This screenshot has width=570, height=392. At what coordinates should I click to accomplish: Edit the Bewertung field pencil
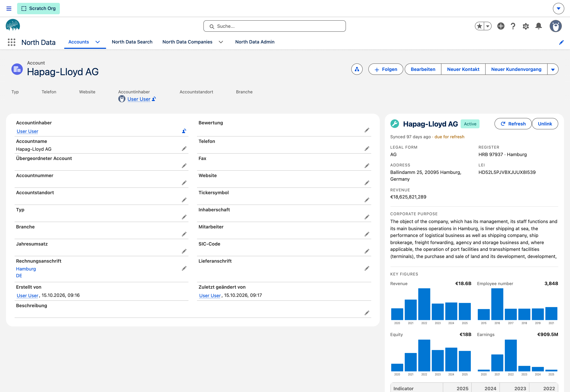367,130
